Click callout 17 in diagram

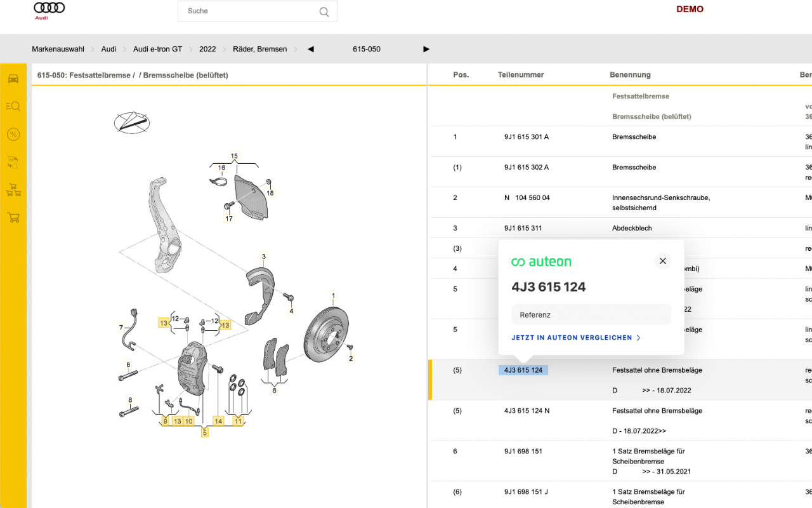229,218
